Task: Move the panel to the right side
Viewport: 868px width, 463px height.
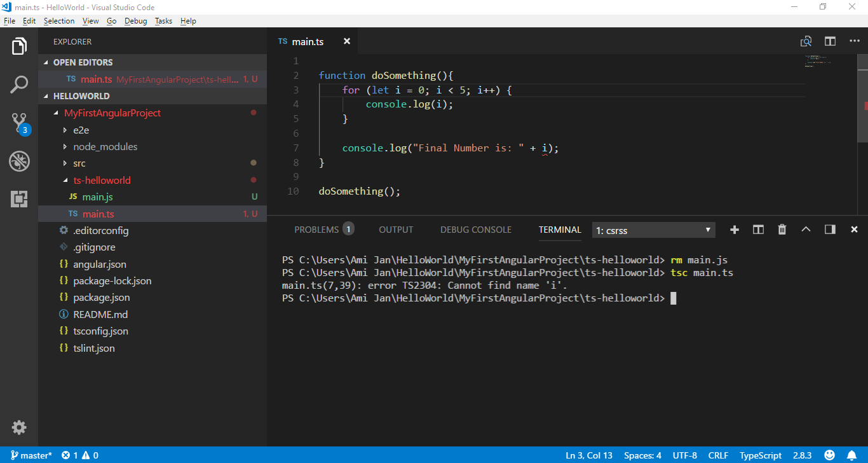Action: [830, 230]
